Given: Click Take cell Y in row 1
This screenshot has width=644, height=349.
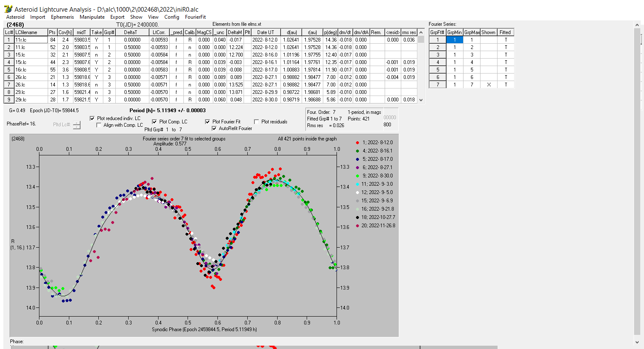Looking at the screenshot, I should coord(97,40).
